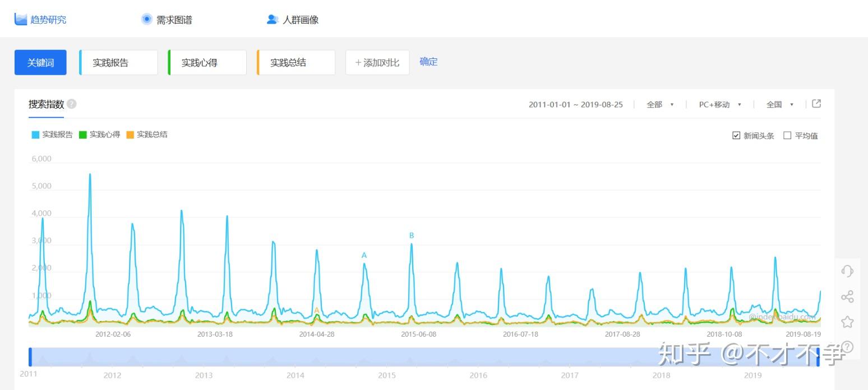Open the customer service headset icon
The width and height of the screenshot is (868, 390).
tap(847, 271)
